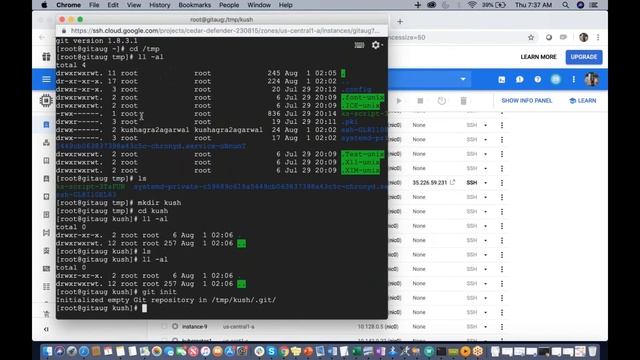Open three-dot menu for 35.226.59.231 row

pos(502,183)
